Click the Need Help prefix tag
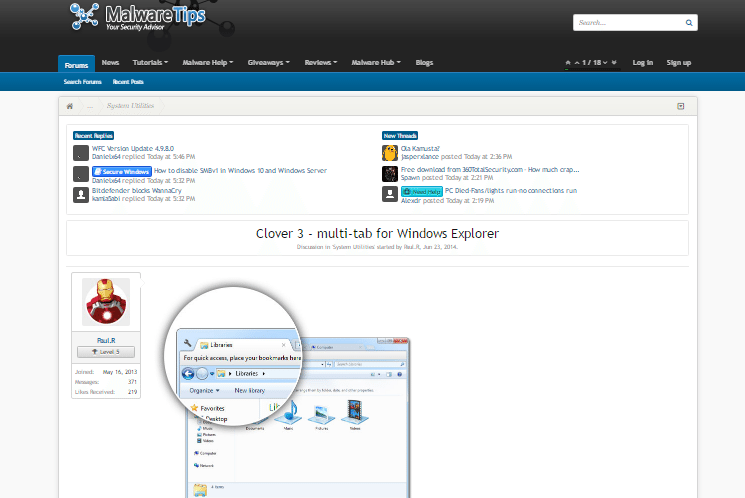 422,192
